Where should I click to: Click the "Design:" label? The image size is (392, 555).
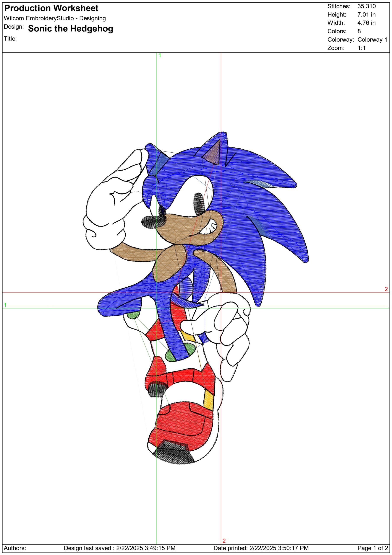coord(14,27)
